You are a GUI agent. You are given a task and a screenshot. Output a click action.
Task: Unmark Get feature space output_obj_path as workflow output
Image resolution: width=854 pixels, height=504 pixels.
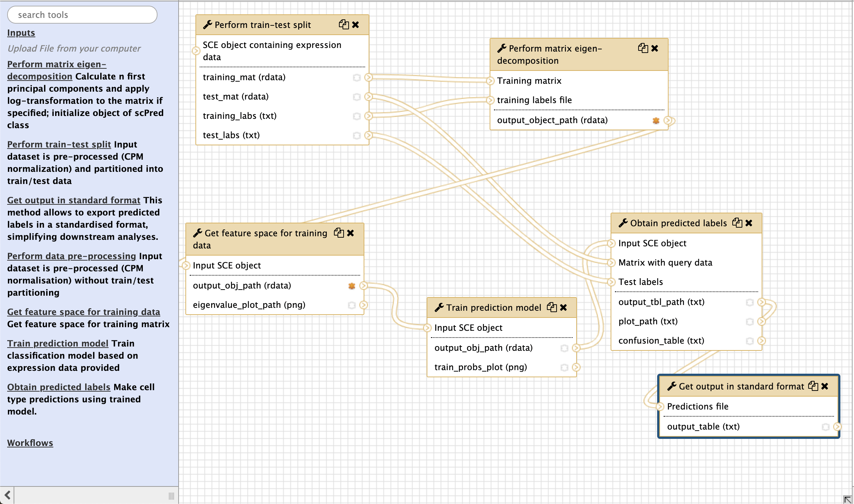[x=352, y=286]
